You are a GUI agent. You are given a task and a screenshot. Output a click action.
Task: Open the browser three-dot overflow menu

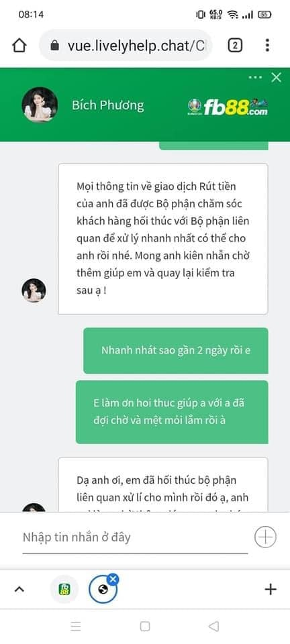click(267, 45)
